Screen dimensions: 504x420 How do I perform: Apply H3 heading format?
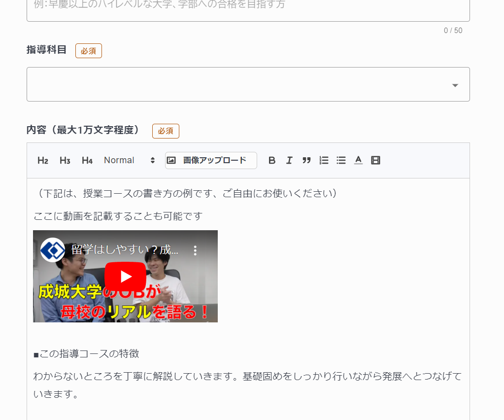tap(65, 160)
